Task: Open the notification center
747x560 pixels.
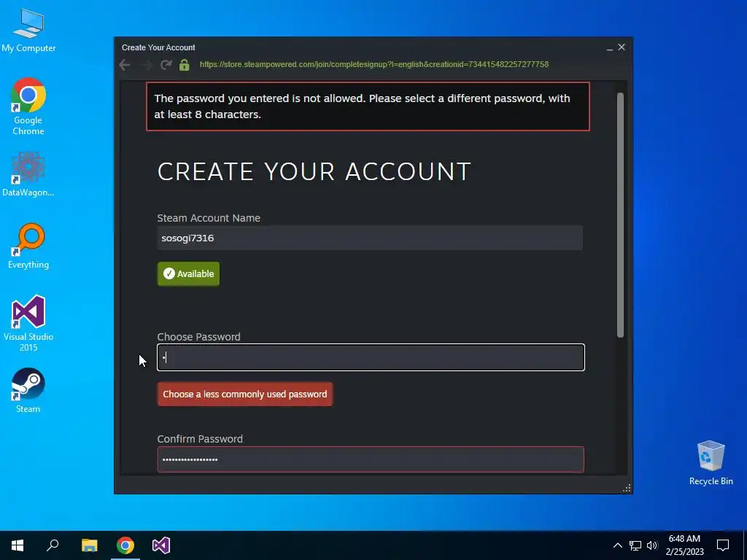Action: [723, 545]
